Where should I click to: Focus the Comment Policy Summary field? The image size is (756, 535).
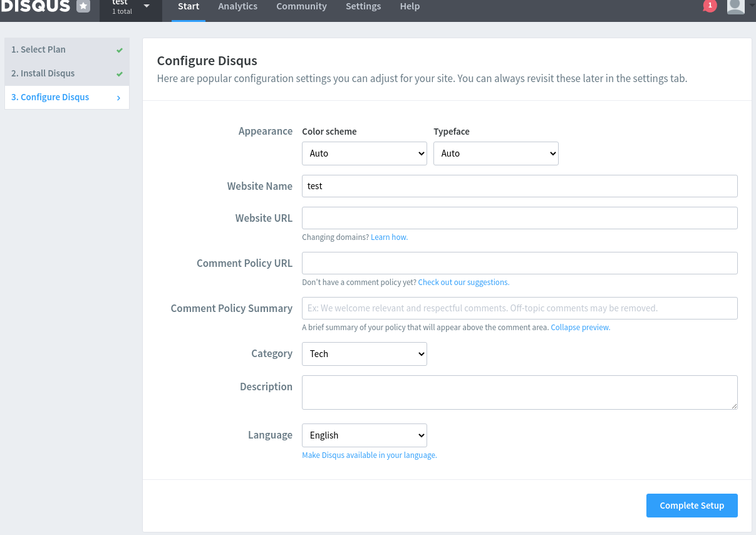pyautogui.click(x=520, y=308)
